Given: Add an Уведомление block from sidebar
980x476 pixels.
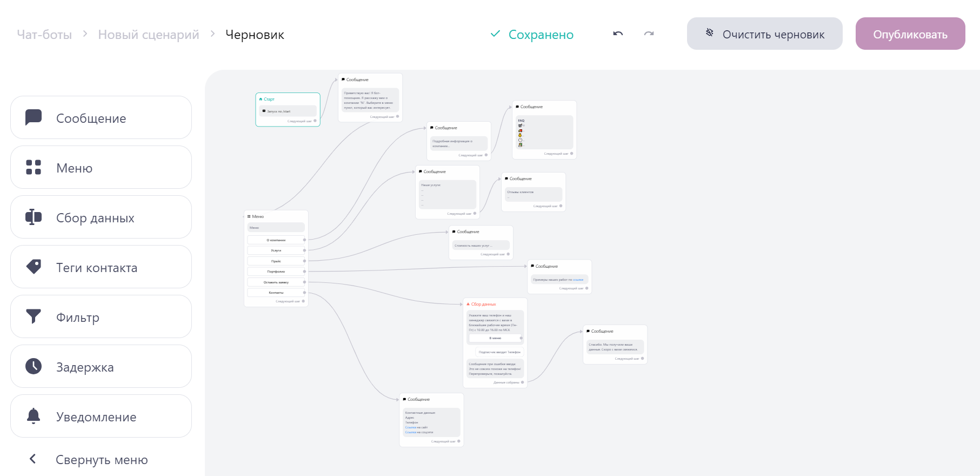Looking at the screenshot, I should 101,416.
